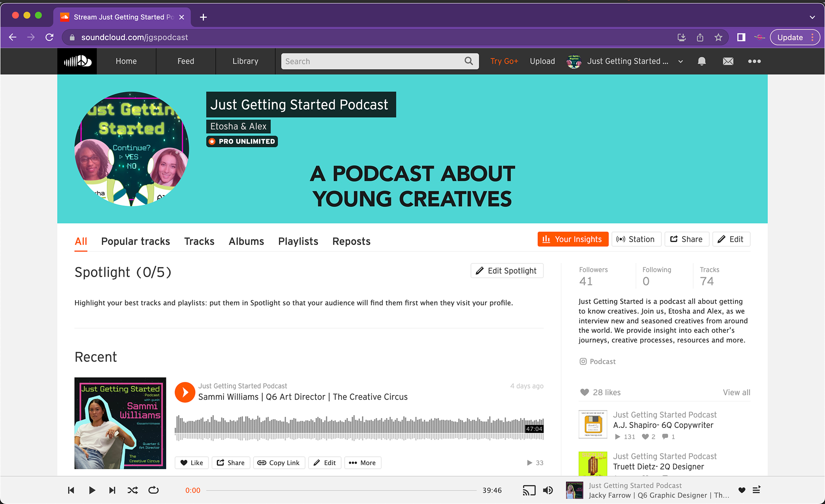
Task: Open the messages envelope icon
Action: (x=728, y=61)
